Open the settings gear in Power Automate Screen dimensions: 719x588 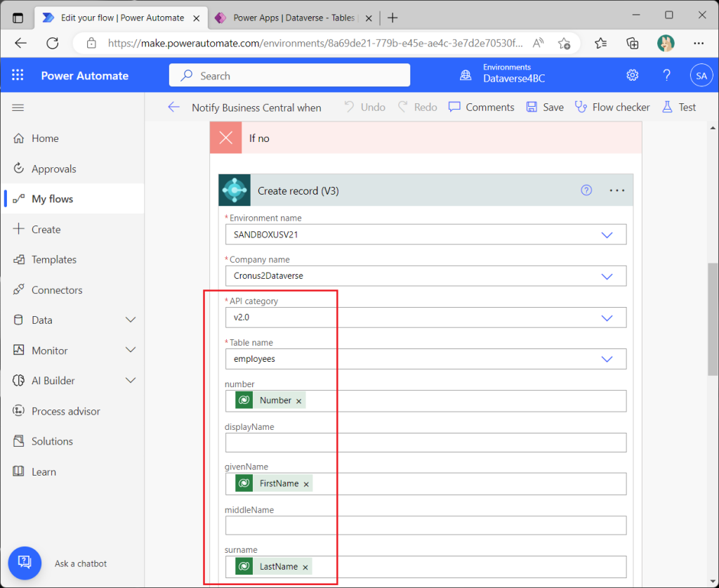pos(633,75)
